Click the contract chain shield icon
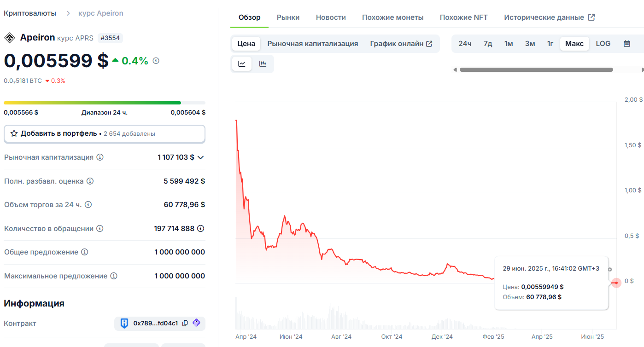The height and width of the screenshot is (347, 644). coord(124,323)
